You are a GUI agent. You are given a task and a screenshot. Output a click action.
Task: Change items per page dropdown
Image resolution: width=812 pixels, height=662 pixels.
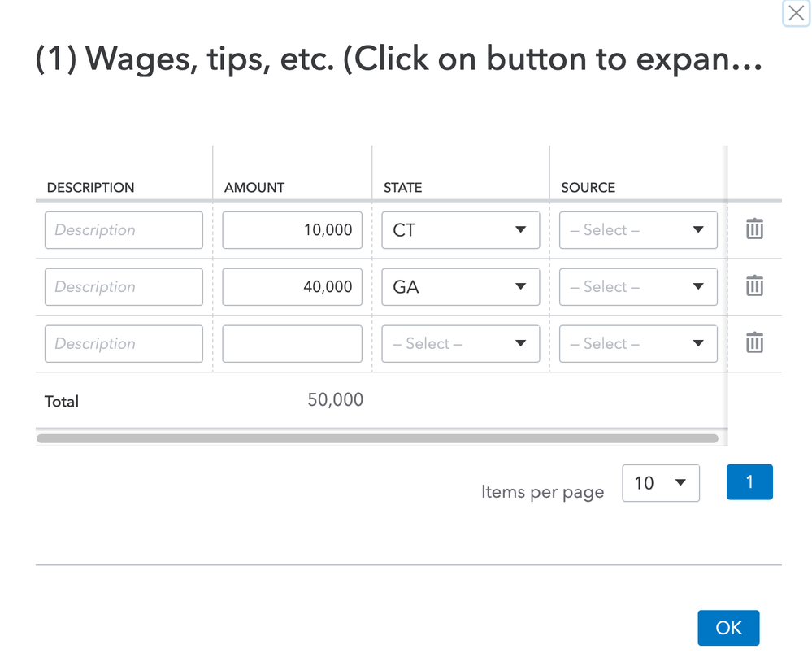tap(660, 483)
